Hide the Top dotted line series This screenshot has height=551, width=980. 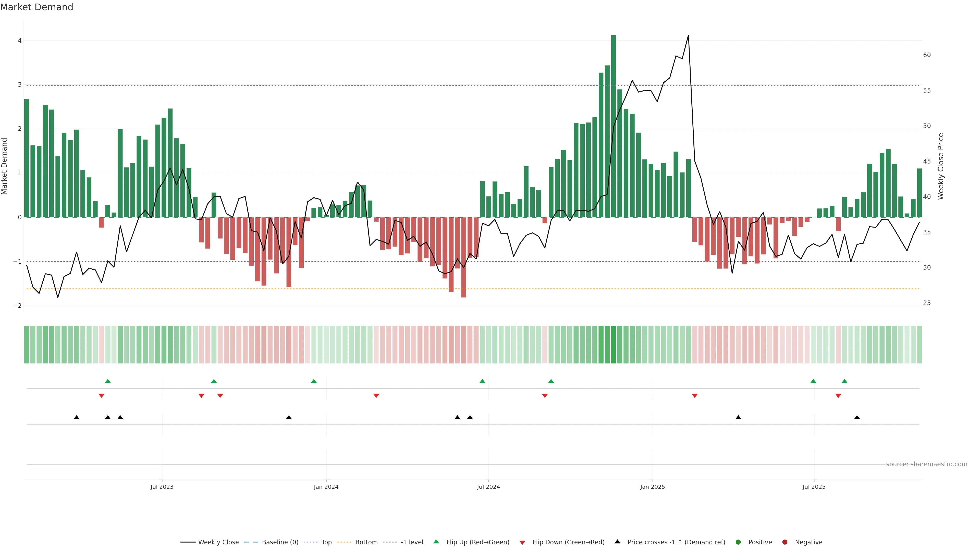tap(326, 542)
